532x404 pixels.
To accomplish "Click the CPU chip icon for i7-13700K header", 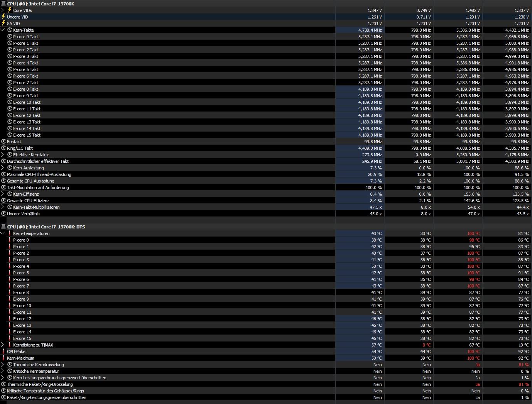I will click(3, 3).
